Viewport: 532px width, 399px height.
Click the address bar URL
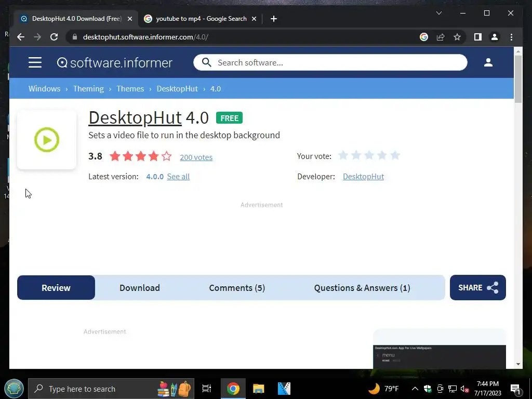pos(145,37)
